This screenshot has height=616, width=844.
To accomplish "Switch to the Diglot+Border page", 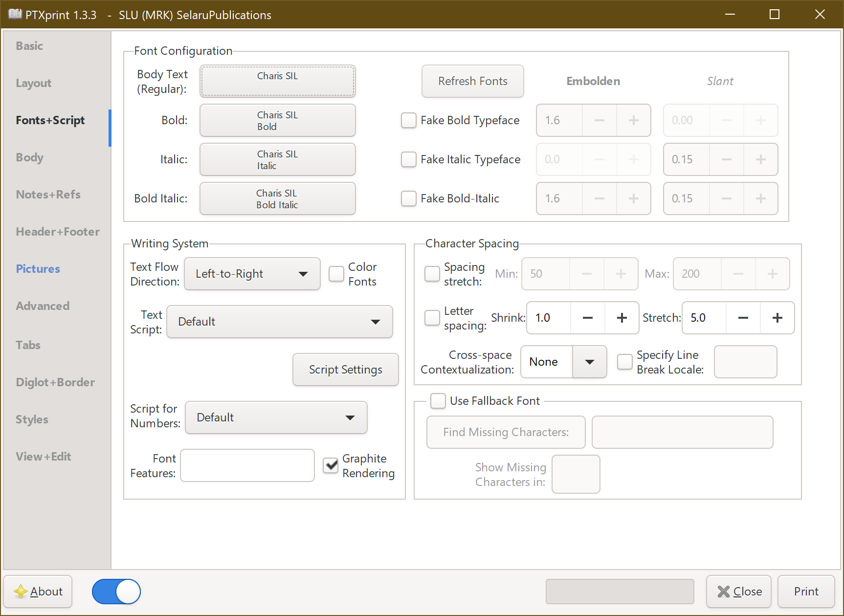I will (54, 382).
